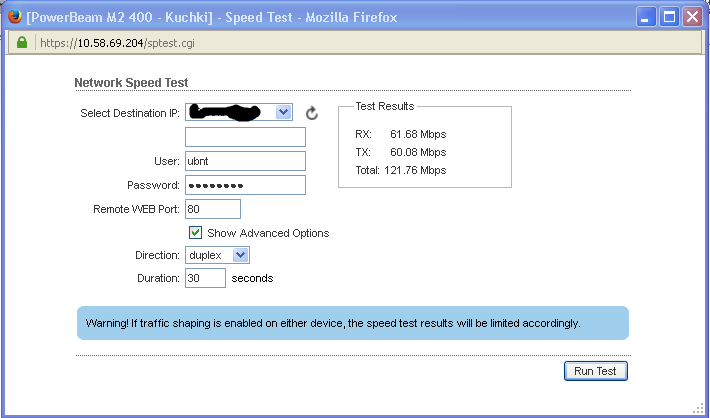This screenshot has height=418, width=710.
Task: Click the refresh destination IP list icon
Action: pyautogui.click(x=312, y=113)
